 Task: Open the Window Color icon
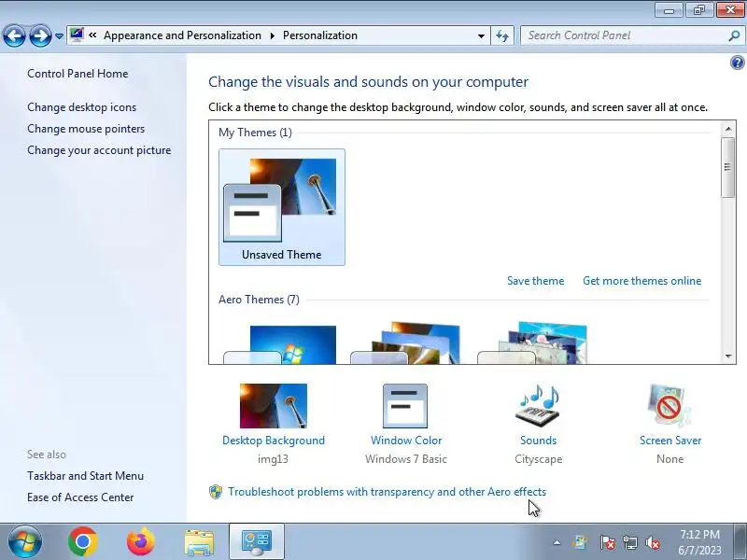[x=405, y=406]
